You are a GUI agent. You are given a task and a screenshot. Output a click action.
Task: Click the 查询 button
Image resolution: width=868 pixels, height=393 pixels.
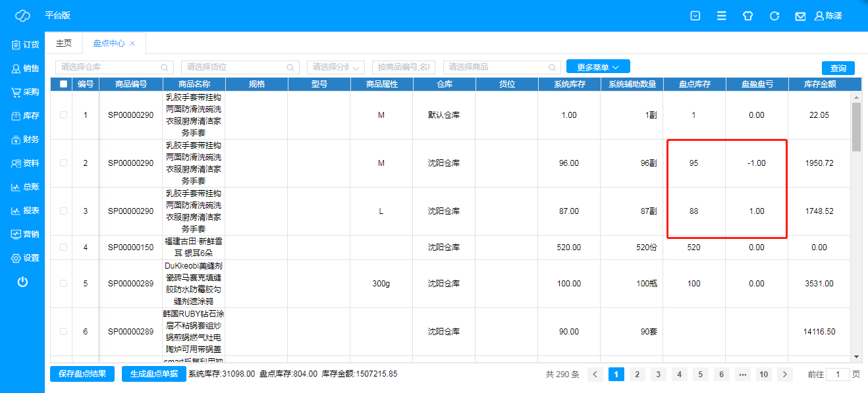[x=838, y=68]
